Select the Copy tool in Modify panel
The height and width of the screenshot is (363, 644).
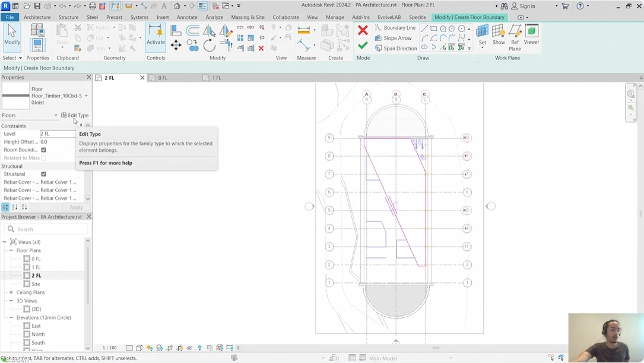click(193, 45)
